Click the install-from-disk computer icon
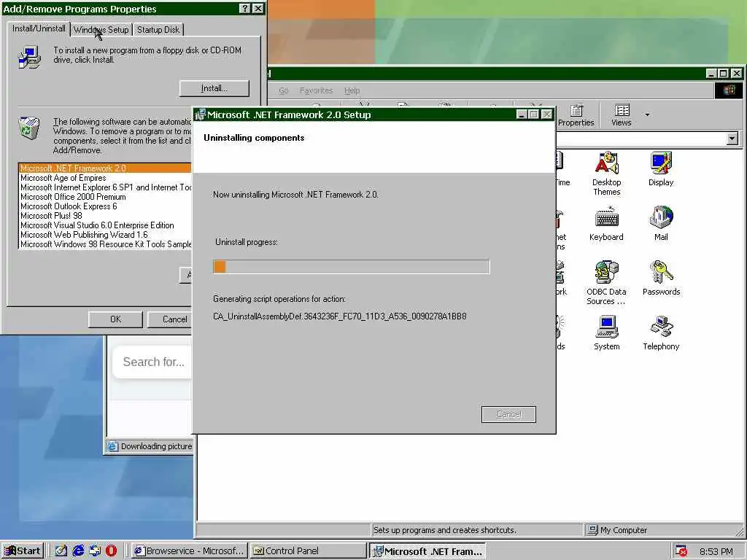This screenshot has width=747, height=560. pos(29,57)
